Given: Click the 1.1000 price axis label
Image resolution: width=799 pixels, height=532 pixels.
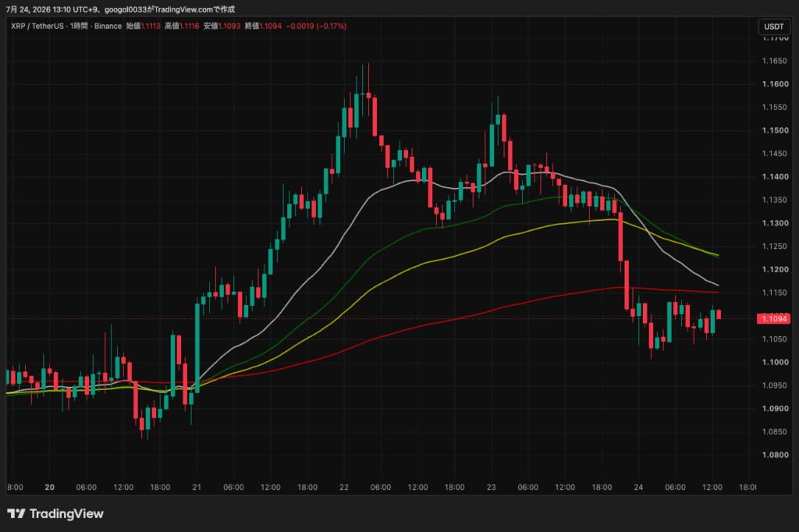Looking at the screenshot, I should pyautogui.click(x=775, y=362).
